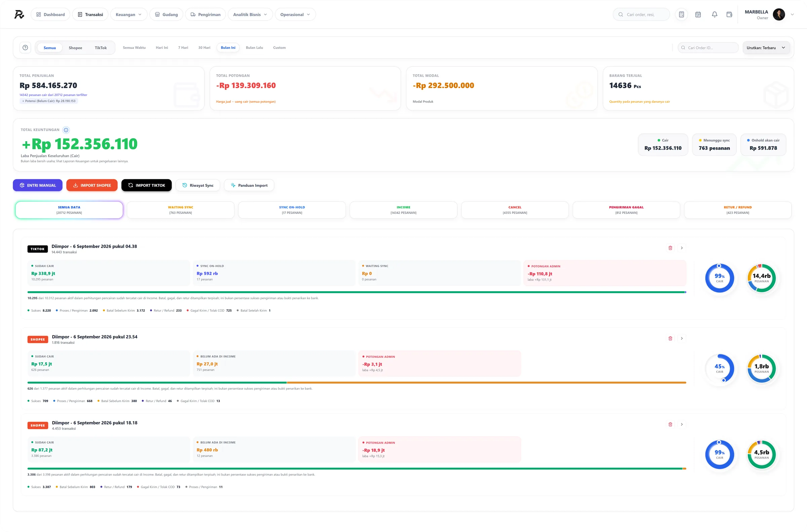Click the 45% cair donut chart
Image resolution: width=807 pixels, height=532 pixels.
click(x=720, y=369)
